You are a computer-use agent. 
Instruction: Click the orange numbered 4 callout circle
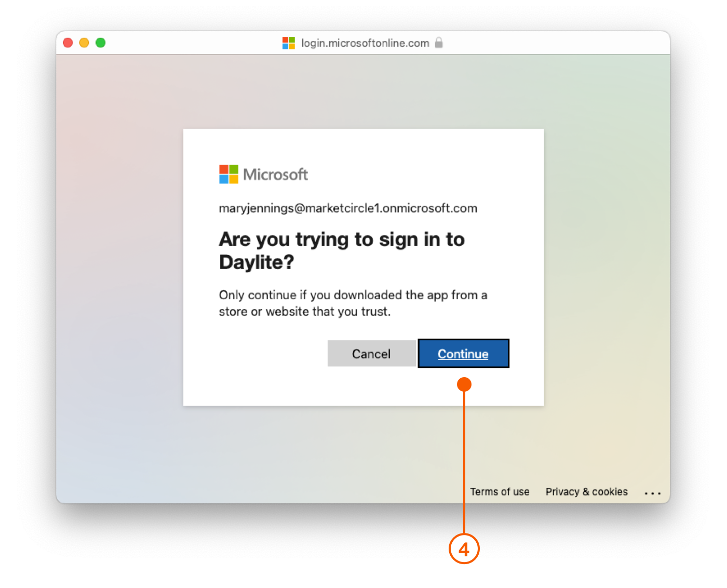click(464, 549)
